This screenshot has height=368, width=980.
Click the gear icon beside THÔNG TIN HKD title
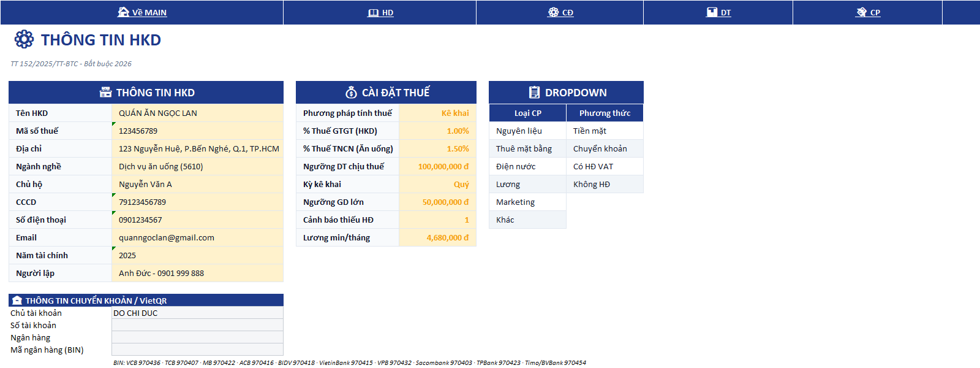click(x=24, y=39)
